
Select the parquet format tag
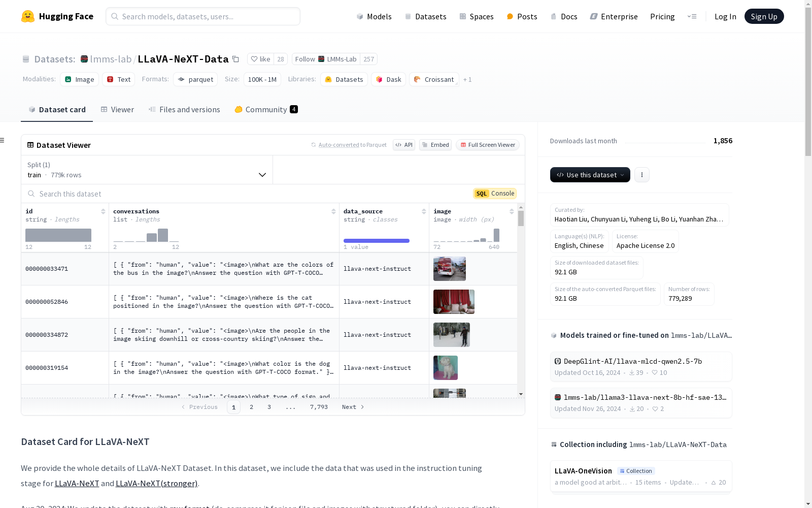(195, 79)
